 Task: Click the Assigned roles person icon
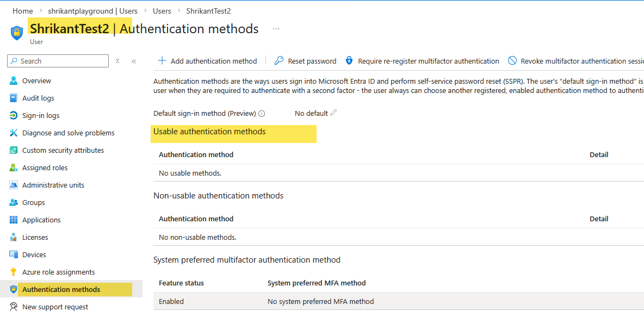[x=14, y=167]
